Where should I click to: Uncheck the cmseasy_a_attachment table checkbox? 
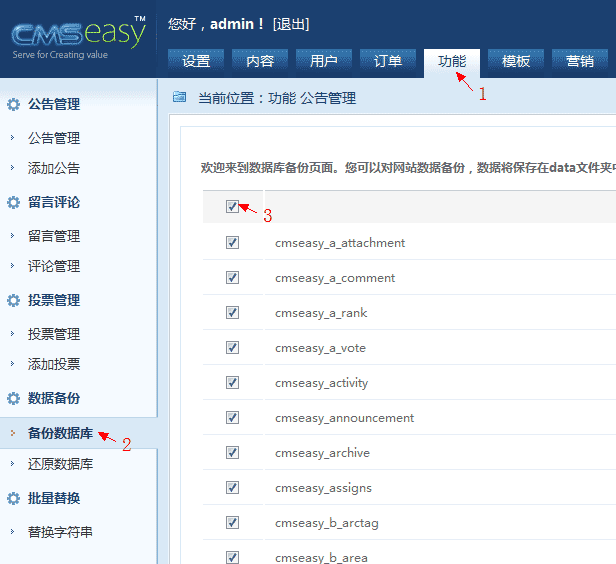coord(232,243)
